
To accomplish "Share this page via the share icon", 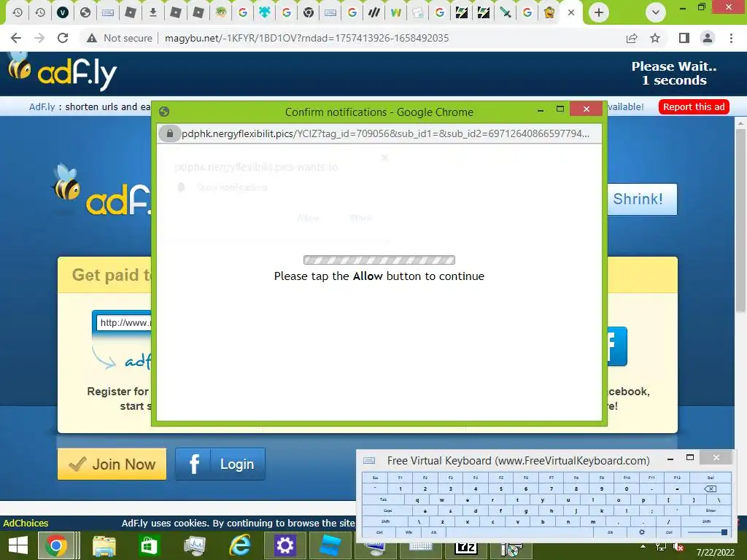I will point(632,38).
